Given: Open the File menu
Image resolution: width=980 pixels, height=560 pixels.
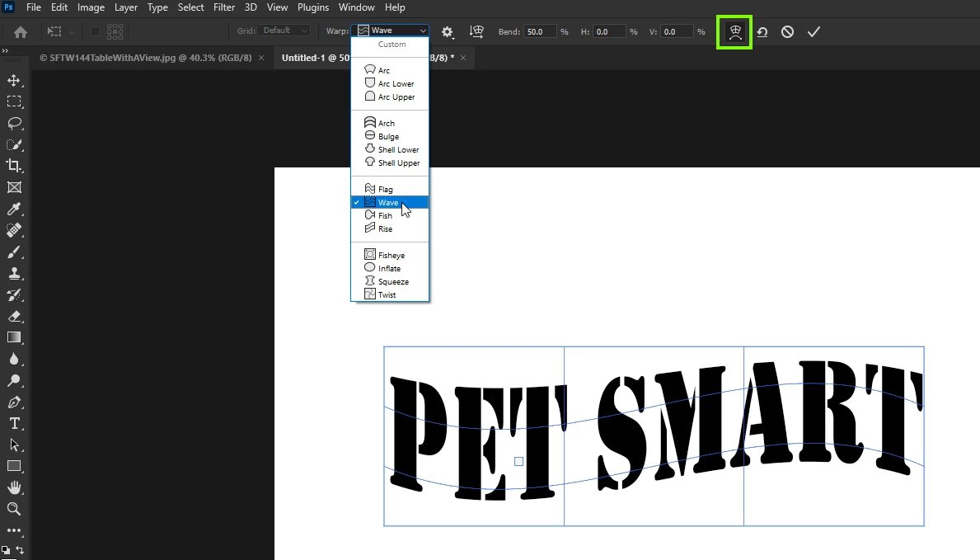Looking at the screenshot, I should (34, 7).
